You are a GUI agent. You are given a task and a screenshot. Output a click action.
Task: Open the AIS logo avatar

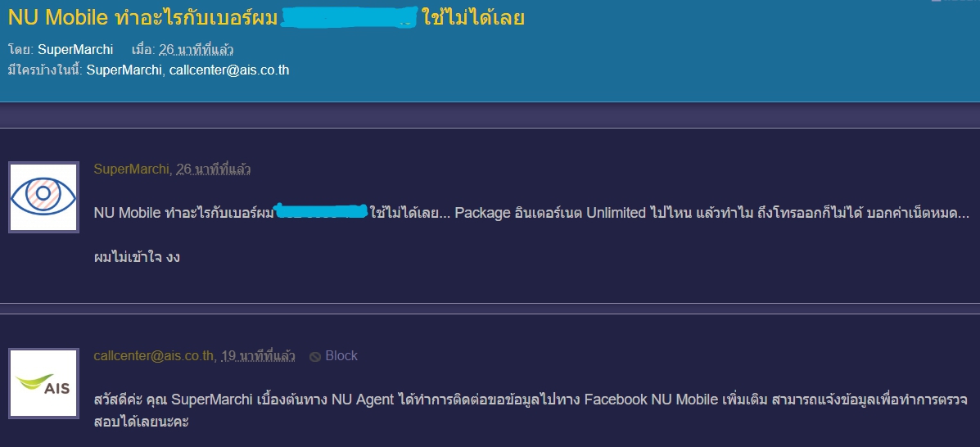pos(43,383)
